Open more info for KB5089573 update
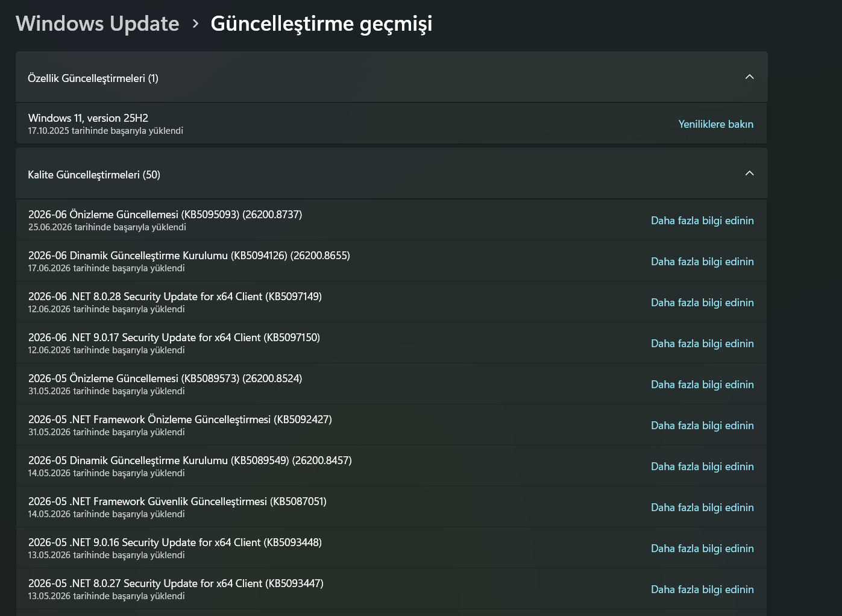 point(702,385)
